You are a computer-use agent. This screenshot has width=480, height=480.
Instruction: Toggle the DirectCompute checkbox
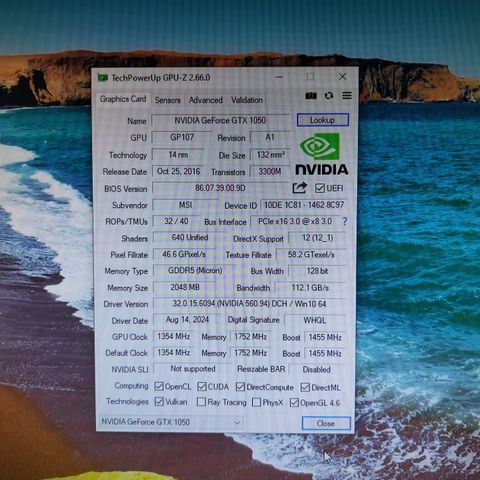tap(240, 387)
